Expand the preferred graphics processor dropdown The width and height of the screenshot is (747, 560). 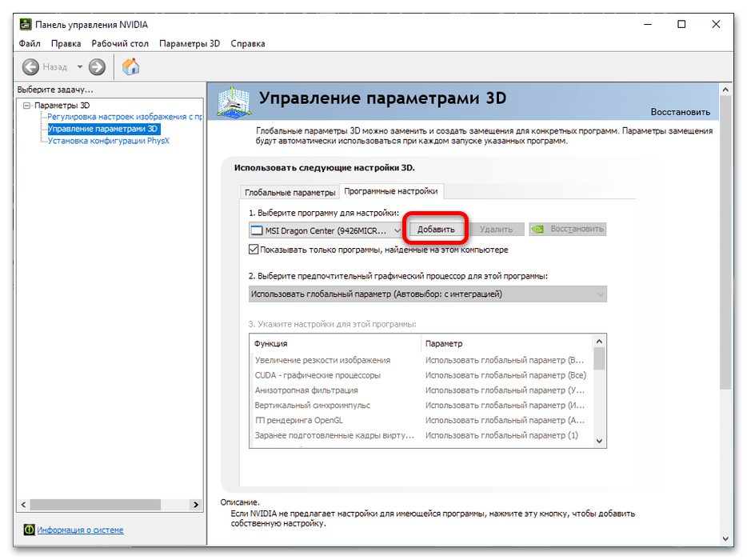pyautogui.click(x=427, y=294)
